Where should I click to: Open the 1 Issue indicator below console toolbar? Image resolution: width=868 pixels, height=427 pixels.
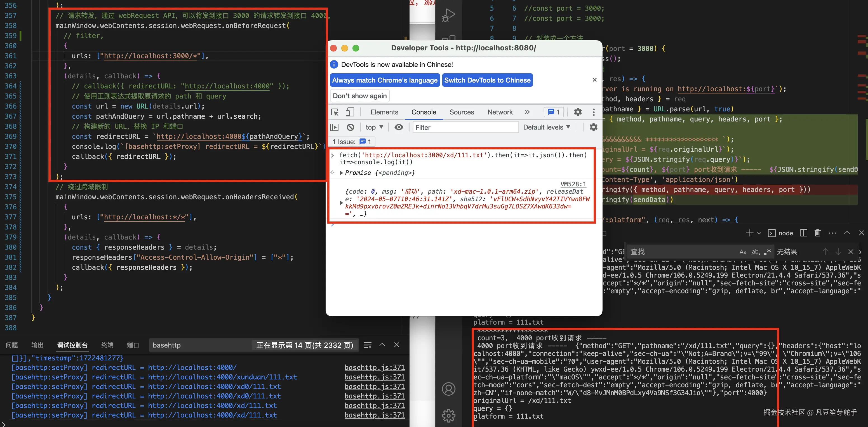(x=352, y=142)
